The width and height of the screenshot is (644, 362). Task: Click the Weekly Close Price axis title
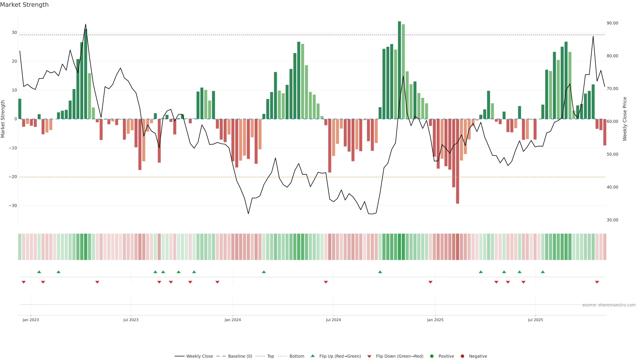pos(625,119)
